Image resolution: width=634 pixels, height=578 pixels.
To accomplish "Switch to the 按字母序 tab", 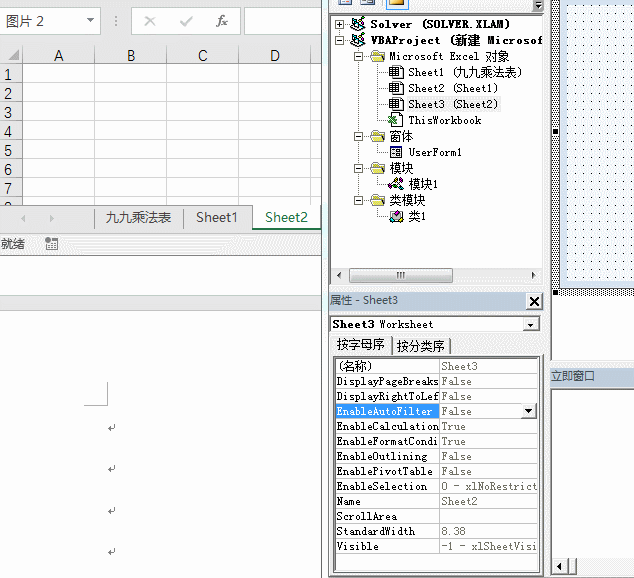I will 361,345.
